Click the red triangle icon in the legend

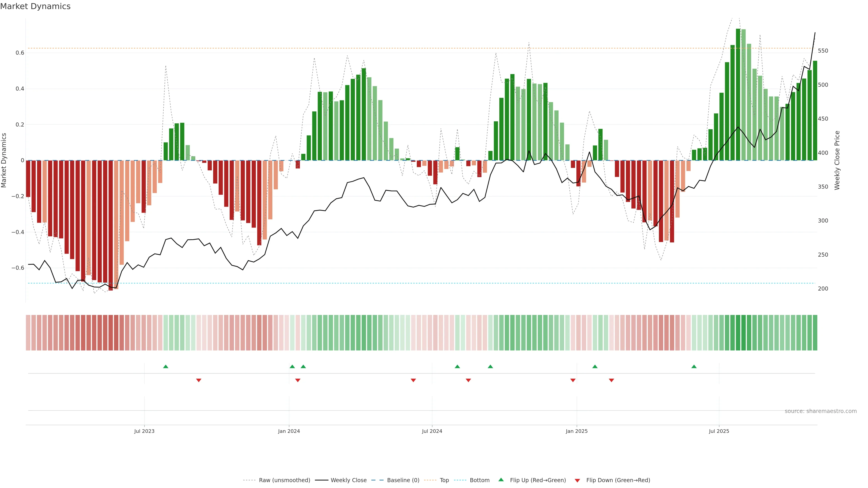577,480
